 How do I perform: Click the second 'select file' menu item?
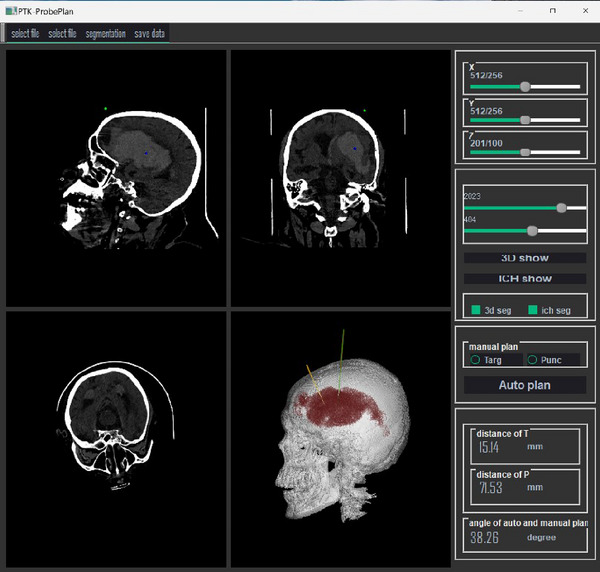[62, 34]
